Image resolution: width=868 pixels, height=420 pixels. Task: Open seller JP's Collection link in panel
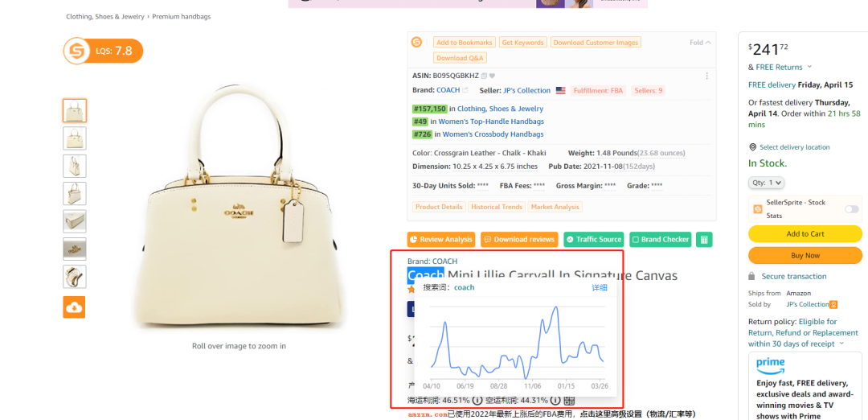(526, 90)
